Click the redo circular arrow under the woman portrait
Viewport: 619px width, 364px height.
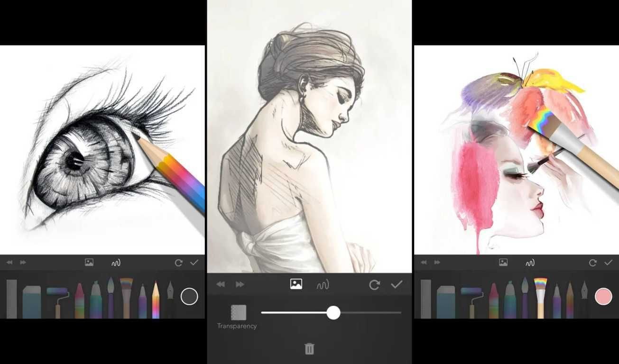click(x=375, y=285)
